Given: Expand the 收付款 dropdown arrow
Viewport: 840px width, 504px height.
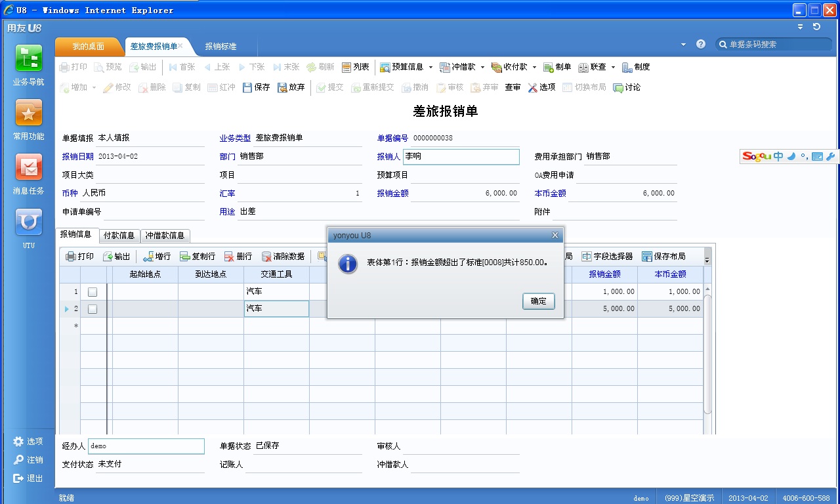Looking at the screenshot, I should pos(534,67).
